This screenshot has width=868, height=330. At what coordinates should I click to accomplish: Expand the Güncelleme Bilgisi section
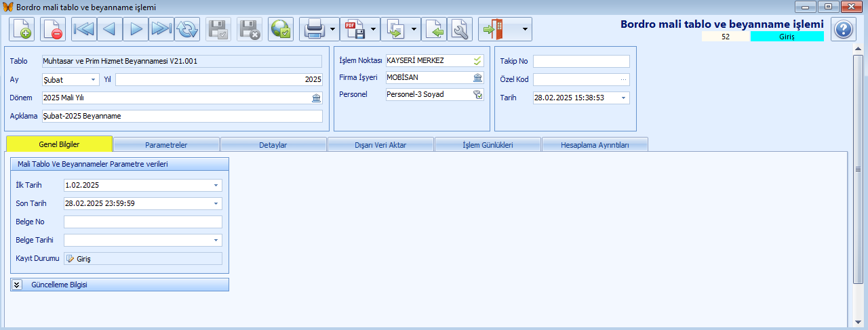(x=18, y=285)
